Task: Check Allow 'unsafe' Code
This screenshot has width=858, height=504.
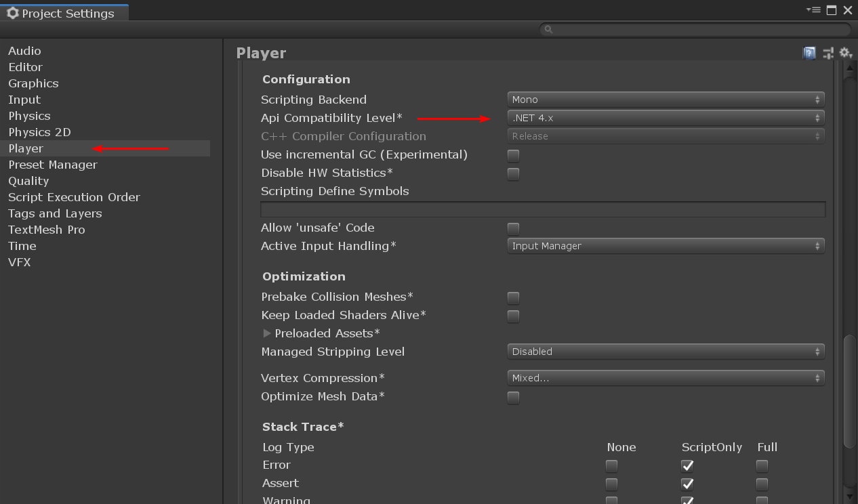Action: click(513, 228)
